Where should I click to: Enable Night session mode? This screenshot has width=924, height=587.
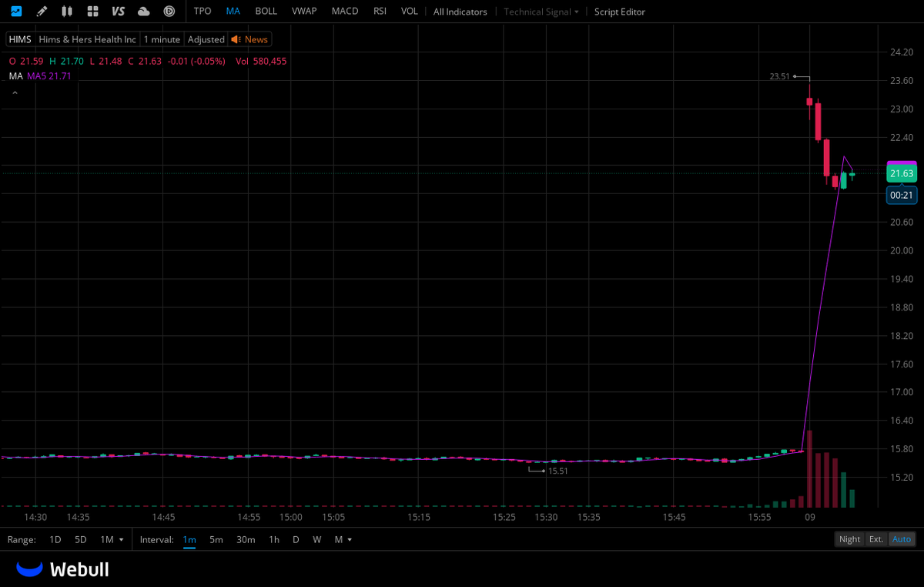coord(850,539)
